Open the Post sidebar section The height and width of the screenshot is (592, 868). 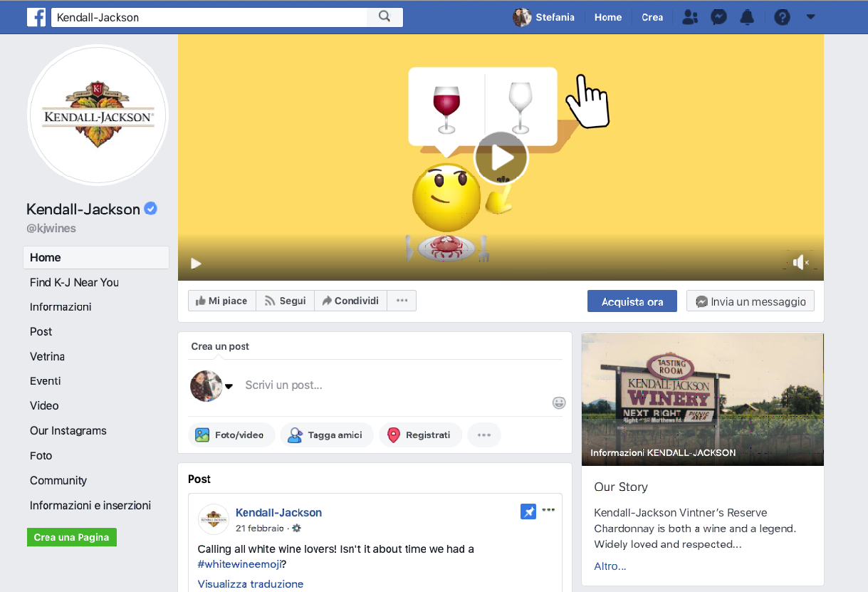(x=41, y=332)
